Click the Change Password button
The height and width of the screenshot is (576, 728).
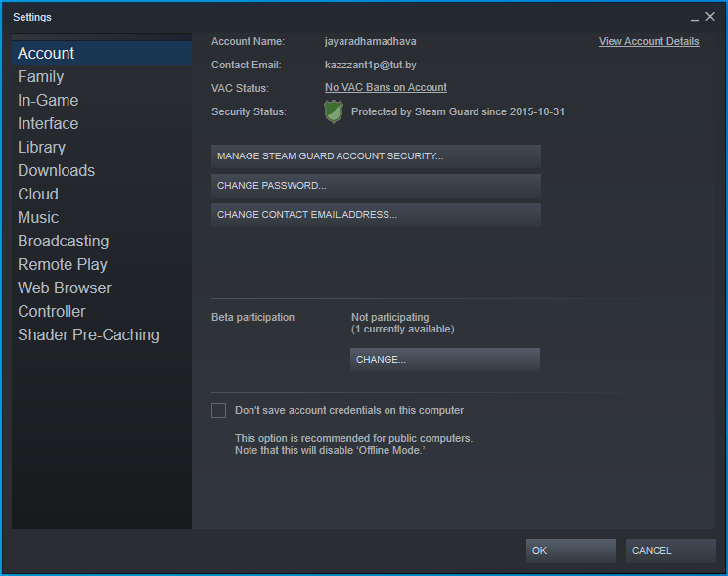coord(376,186)
